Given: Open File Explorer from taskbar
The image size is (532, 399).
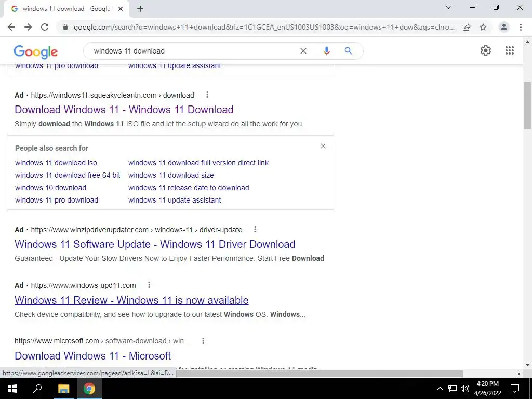Looking at the screenshot, I should point(63,389).
